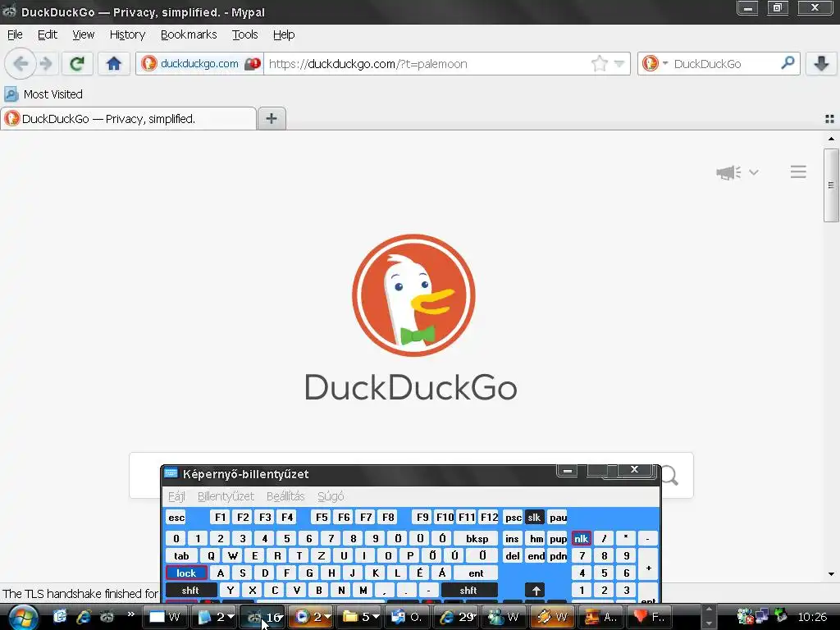Toggle the ins insert key
This screenshot has height=630, width=840.
pos(512,539)
